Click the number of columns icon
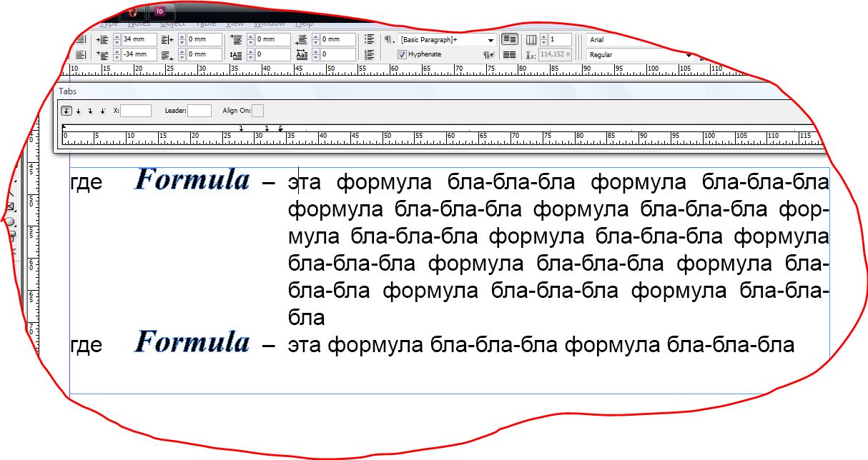 (x=531, y=40)
